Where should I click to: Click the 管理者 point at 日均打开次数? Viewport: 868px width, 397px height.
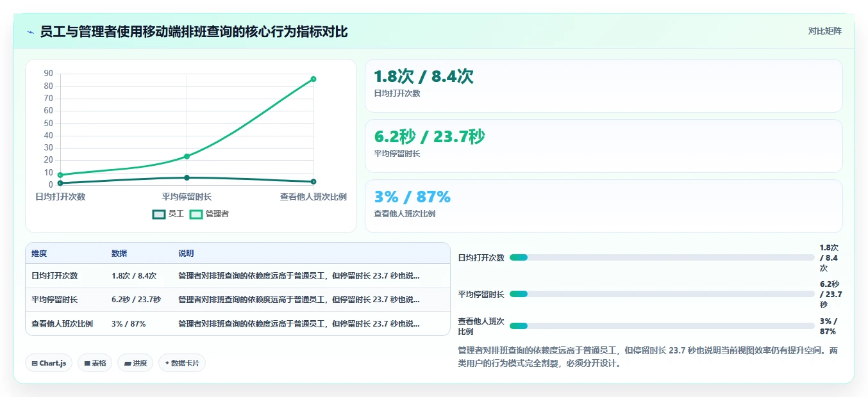pyautogui.click(x=60, y=175)
